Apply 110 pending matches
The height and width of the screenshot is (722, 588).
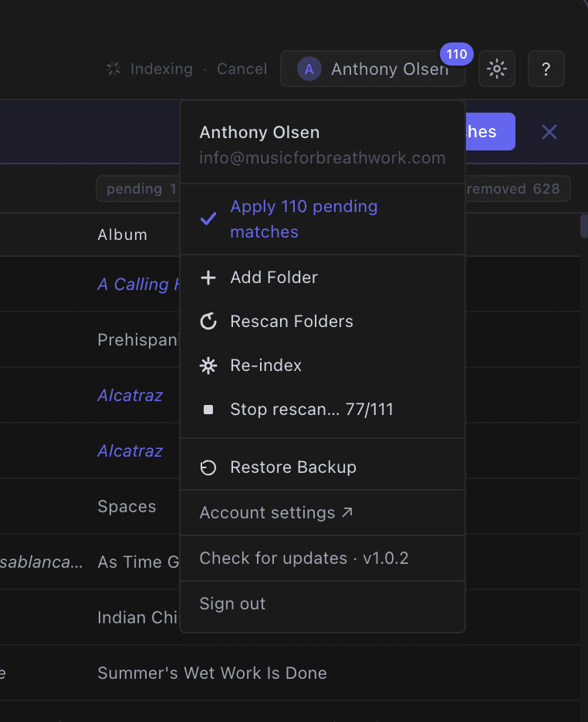point(323,219)
